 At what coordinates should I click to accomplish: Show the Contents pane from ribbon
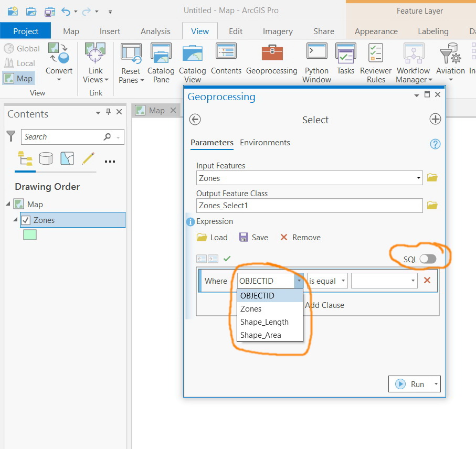tap(226, 59)
